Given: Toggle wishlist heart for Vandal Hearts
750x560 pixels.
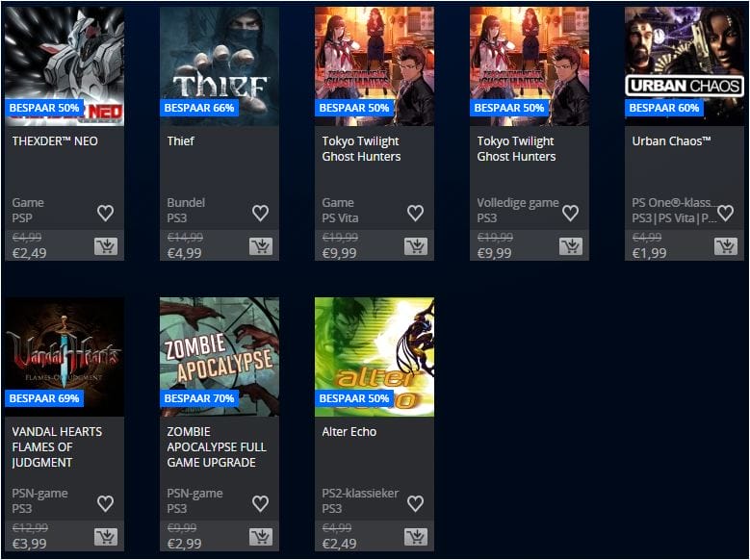Looking at the screenshot, I should (106, 503).
